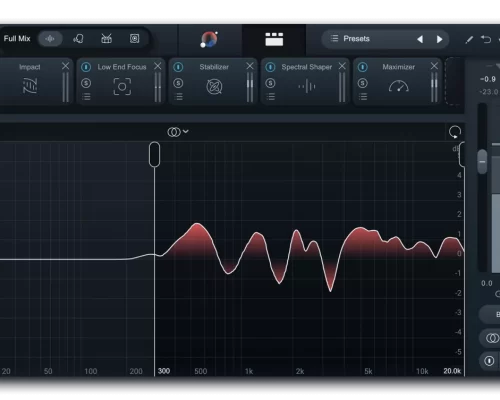Remove the Impact module

click(65, 66)
